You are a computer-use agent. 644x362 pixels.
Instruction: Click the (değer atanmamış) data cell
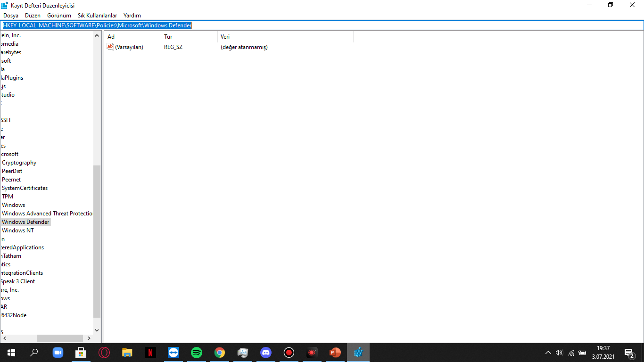pos(244,47)
